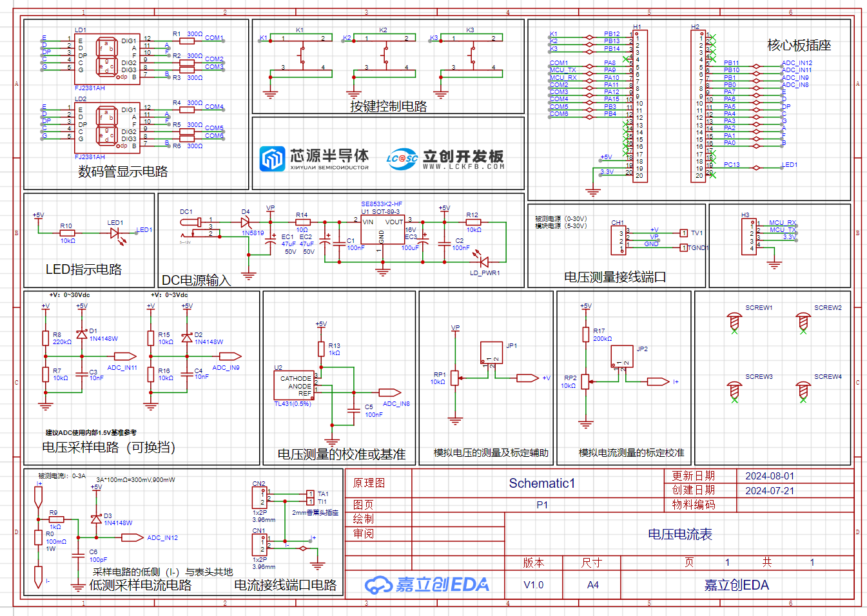The image size is (867, 616).
Task: Click the 芯源半导体 logo
Action: (x=315, y=159)
